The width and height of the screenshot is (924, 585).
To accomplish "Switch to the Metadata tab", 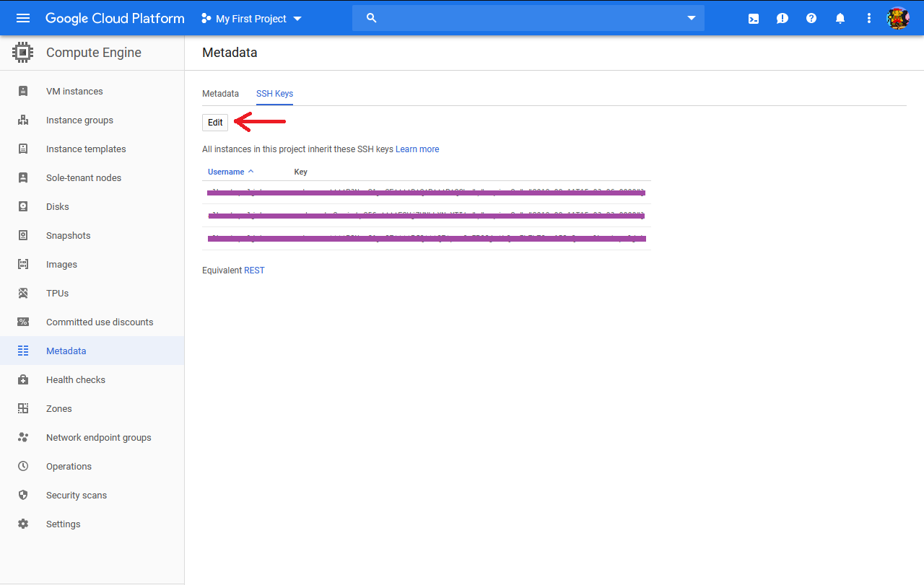I will 220,94.
